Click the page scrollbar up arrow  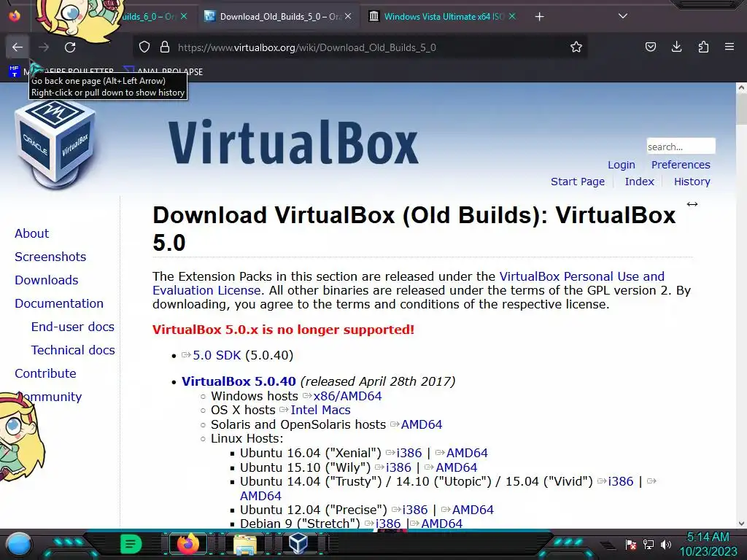[x=741, y=87]
